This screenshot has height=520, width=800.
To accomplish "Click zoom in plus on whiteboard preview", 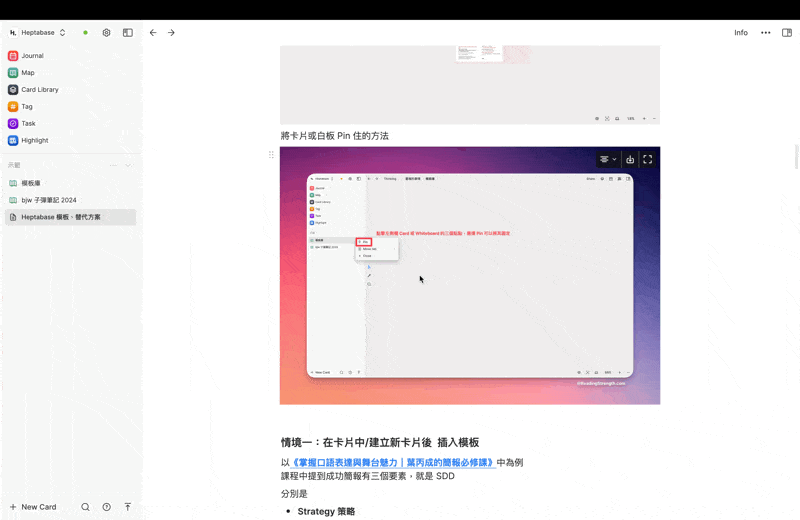I will click(x=644, y=118).
